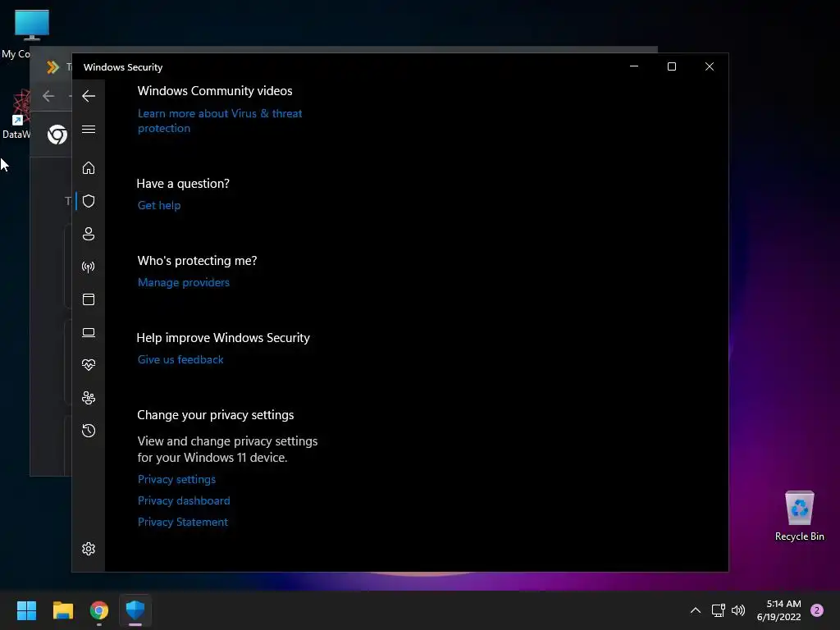Go back in Windows Security
The width and height of the screenshot is (840, 630).
pos(89,96)
